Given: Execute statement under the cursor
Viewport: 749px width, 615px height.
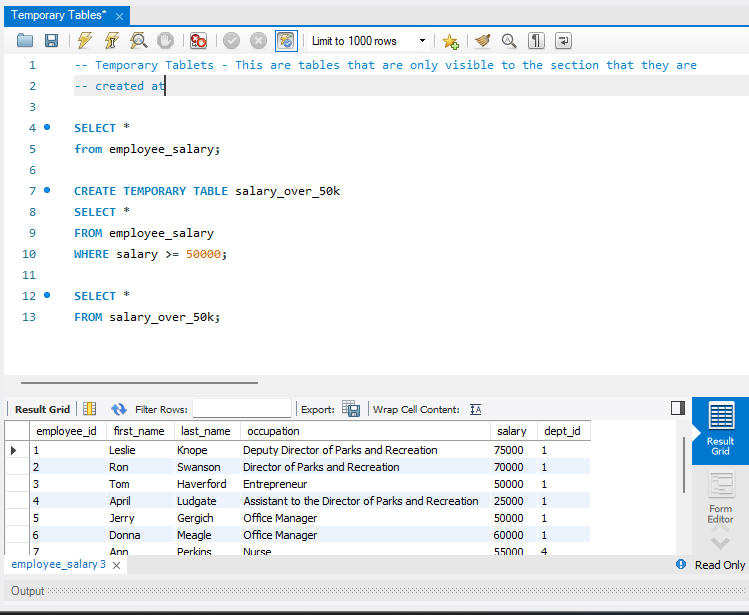Looking at the screenshot, I should pyautogui.click(x=112, y=41).
